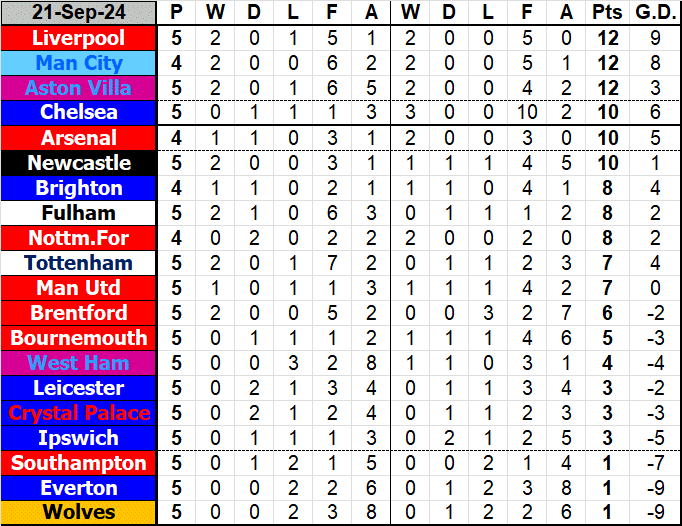This screenshot has height=526, width=682.
Task: Click the Brighton team name
Action: 79,188
